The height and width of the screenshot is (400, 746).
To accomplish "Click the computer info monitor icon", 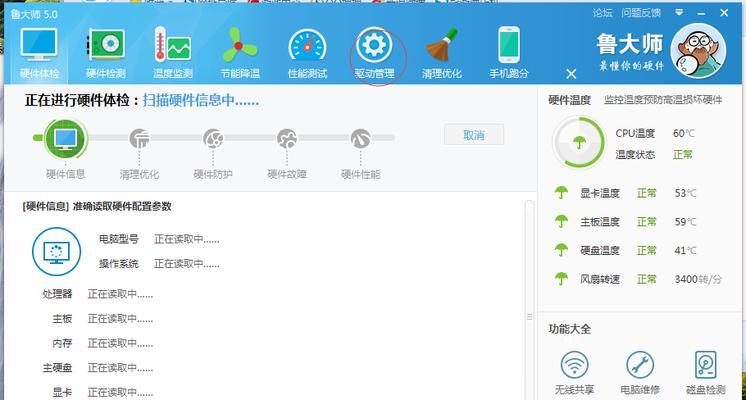I will (x=56, y=252).
